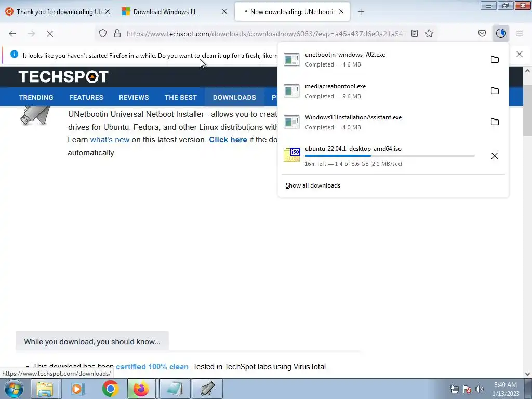532x399 pixels.
Task: Follow the what's new link
Action: click(110, 140)
